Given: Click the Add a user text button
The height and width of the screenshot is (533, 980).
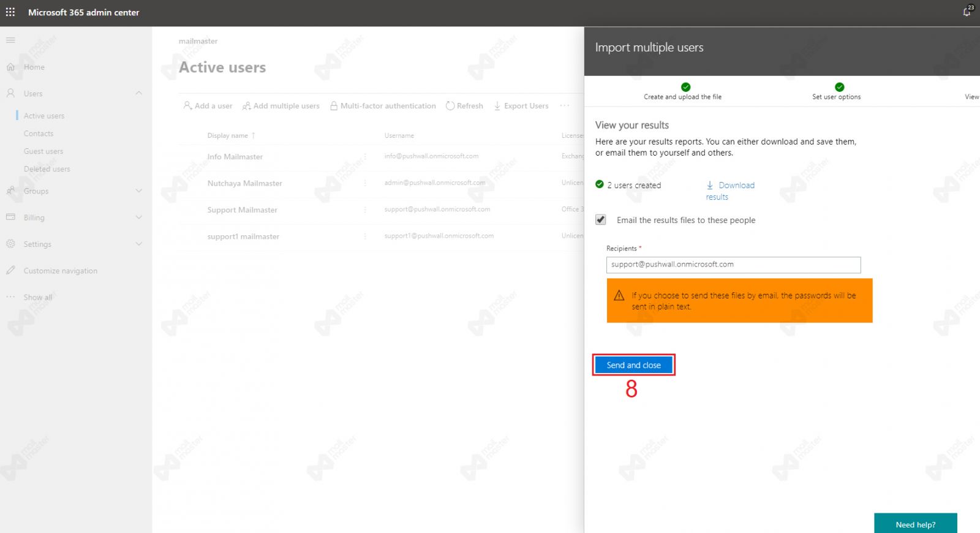Looking at the screenshot, I should click(214, 106).
